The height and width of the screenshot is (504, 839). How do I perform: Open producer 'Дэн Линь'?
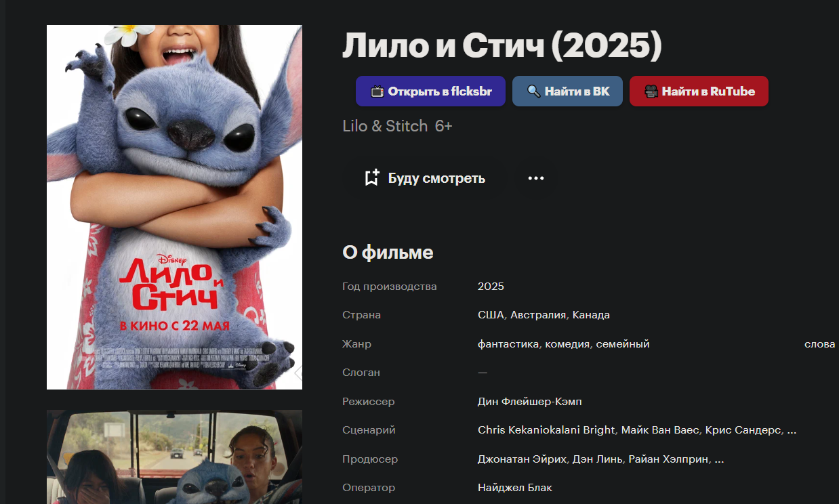pos(597,459)
